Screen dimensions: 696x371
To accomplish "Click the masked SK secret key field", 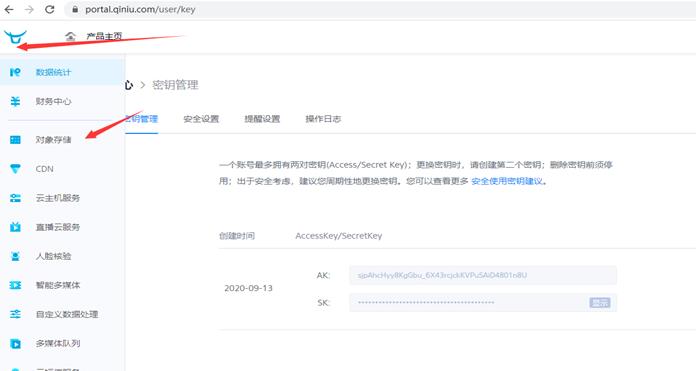I will [x=483, y=303].
